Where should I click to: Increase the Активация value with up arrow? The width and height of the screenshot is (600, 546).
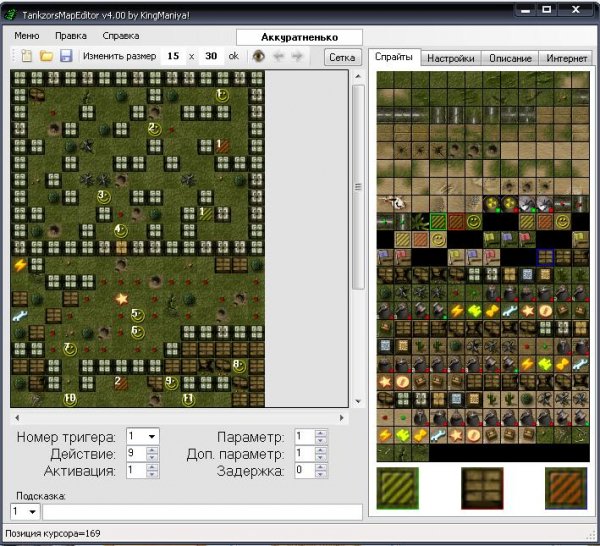[152, 467]
